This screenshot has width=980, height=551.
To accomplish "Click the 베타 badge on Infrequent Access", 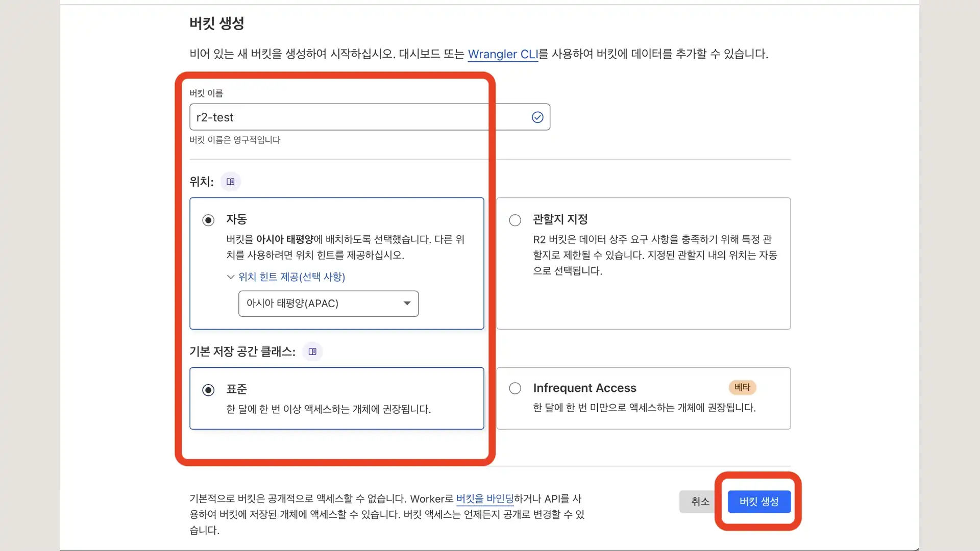I will coord(742,387).
